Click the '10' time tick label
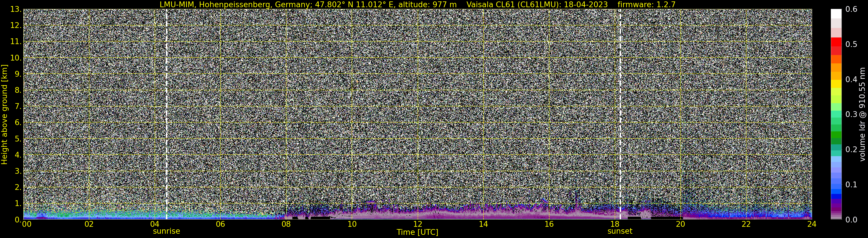This screenshot has height=238, width=868. [351, 224]
